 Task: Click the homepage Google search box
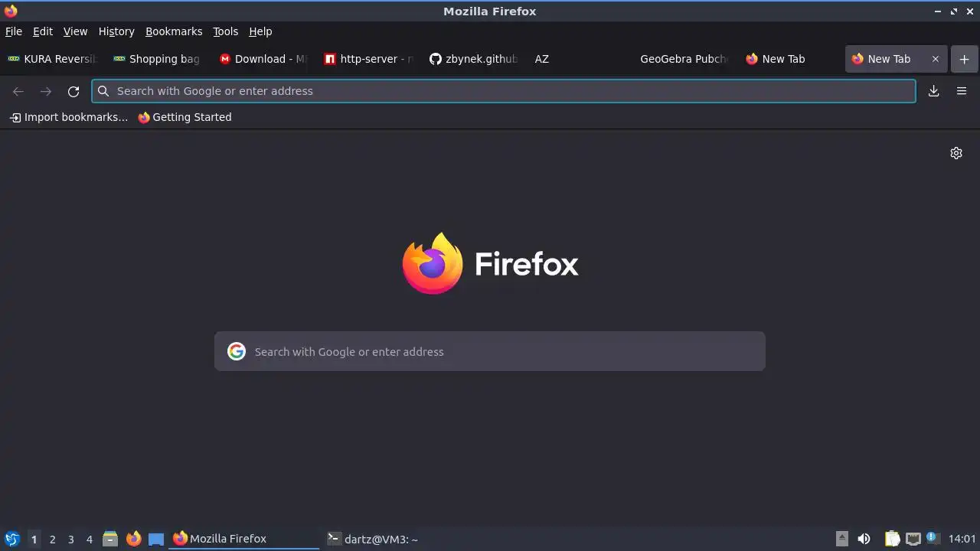[x=490, y=351]
